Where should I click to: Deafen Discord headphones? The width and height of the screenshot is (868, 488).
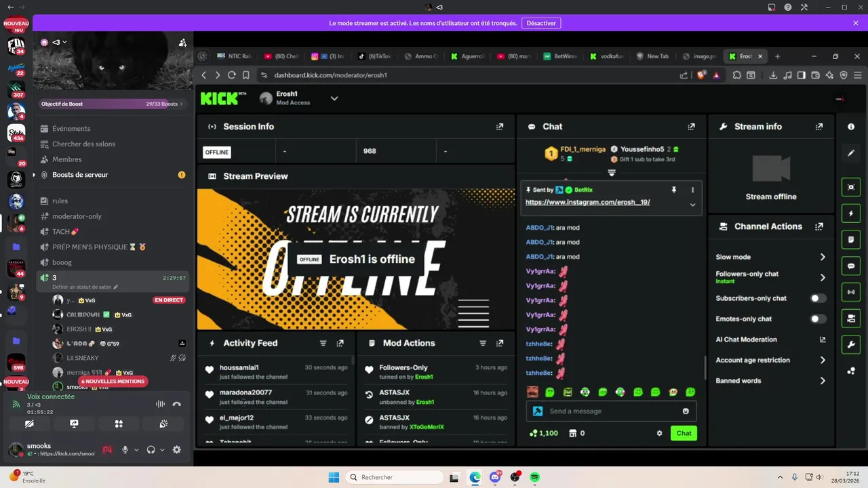click(x=151, y=449)
